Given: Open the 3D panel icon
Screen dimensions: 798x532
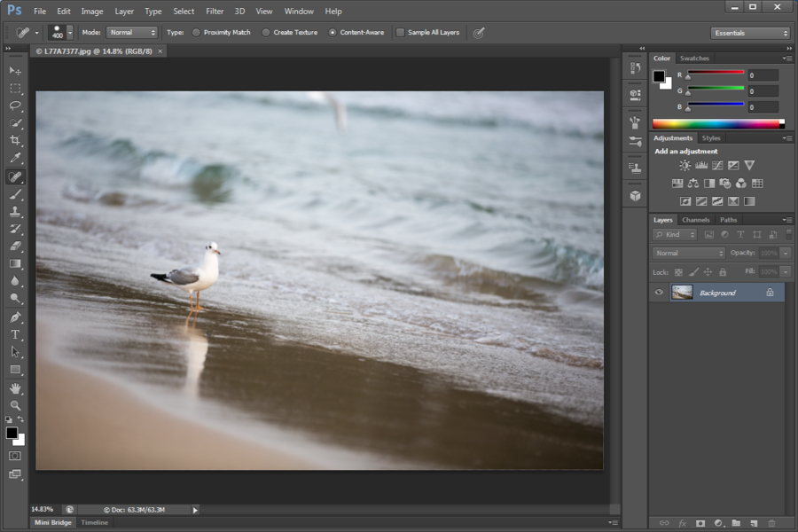Looking at the screenshot, I should pyautogui.click(x=635, y=196).
